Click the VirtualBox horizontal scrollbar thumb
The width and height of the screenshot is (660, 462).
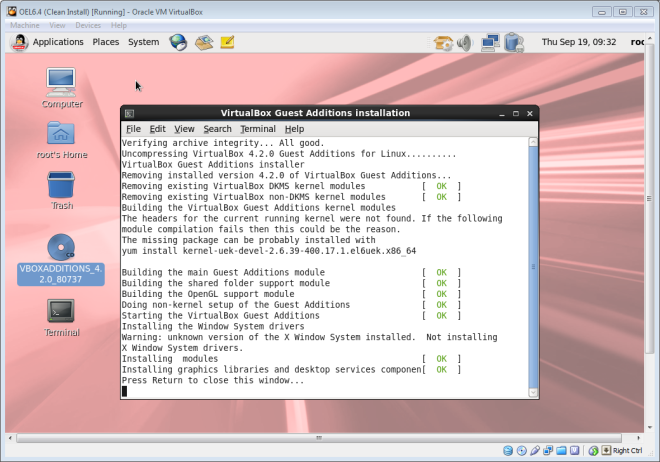tap(319, 438)
